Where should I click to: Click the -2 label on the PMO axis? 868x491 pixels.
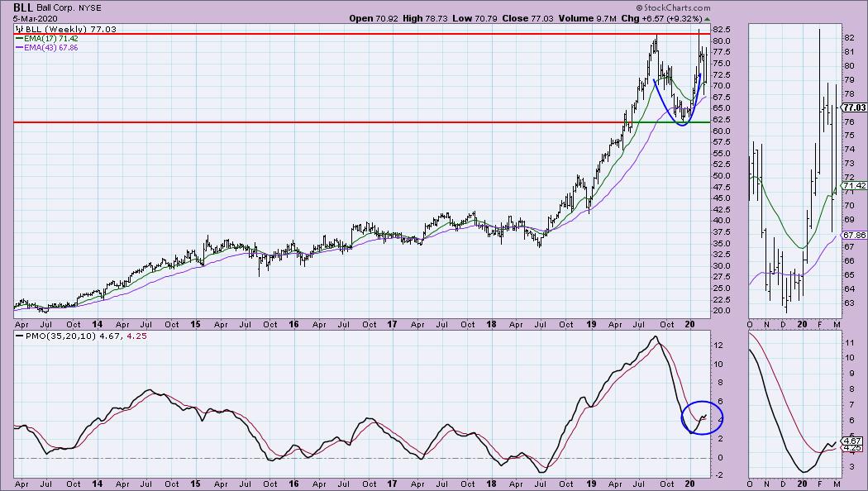pyautogui.click(x=718, y=476)
